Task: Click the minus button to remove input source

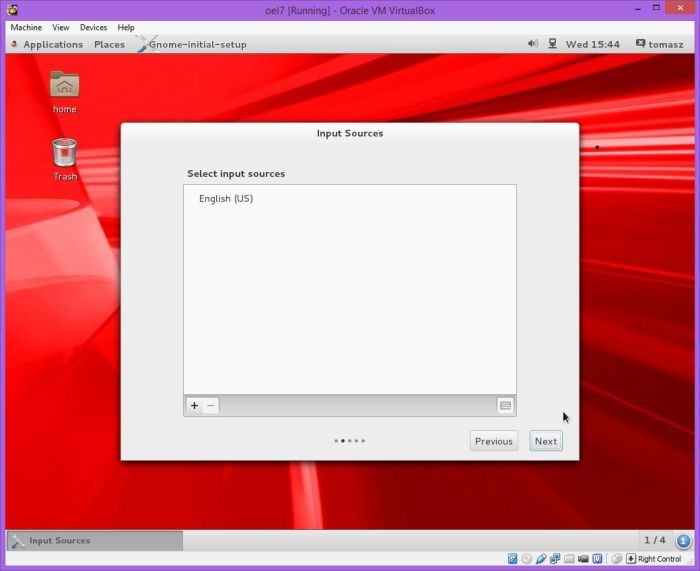Action: point(210,406)
